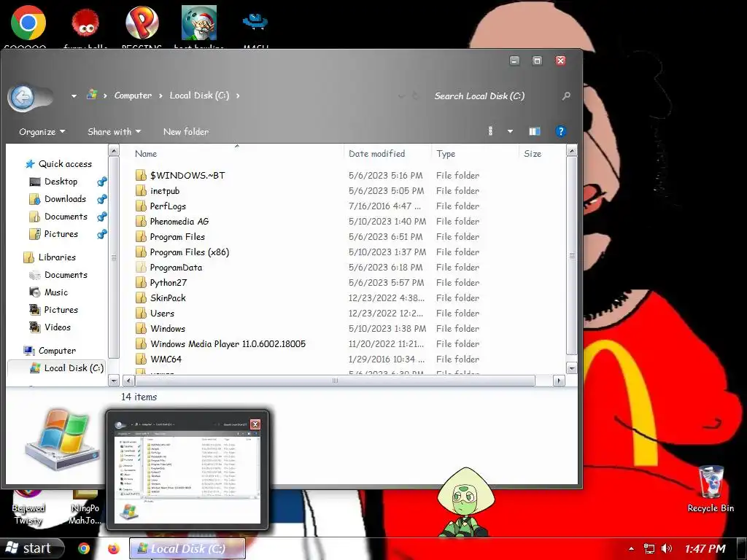Select the ProgramData hidden folder icon
Screen dimensions: 747x560
141,267
